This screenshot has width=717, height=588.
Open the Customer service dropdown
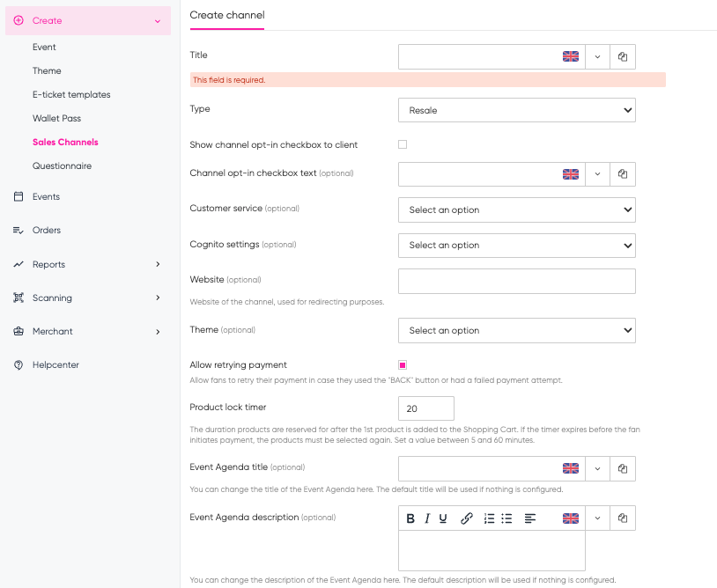[x=516, y=209]
